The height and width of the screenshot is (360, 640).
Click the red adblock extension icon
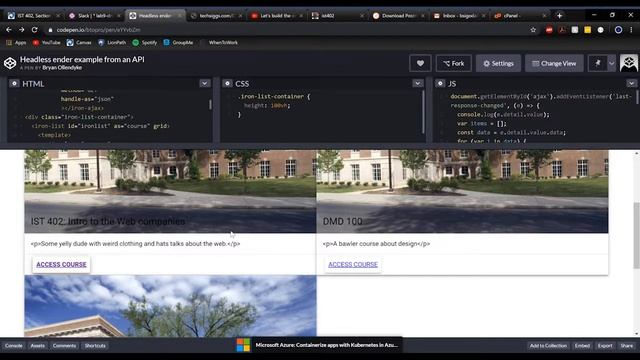tap(549, 30)
